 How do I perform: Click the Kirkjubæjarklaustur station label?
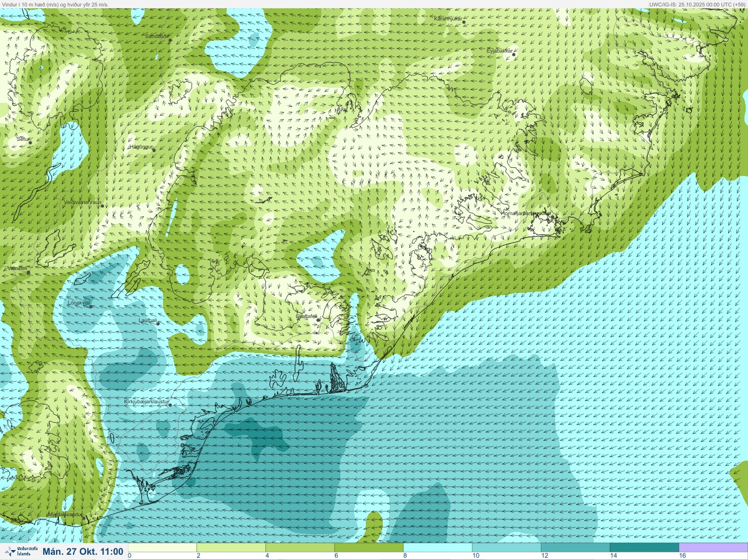click(147, 402)
